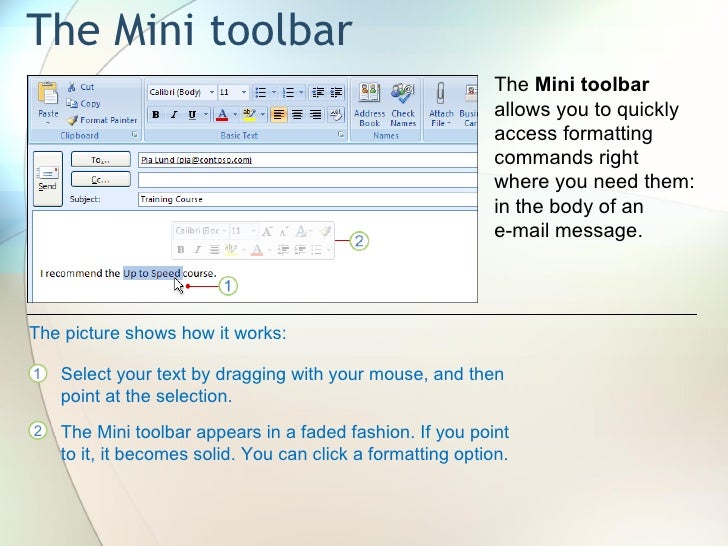Open the font color dropdown arrow in ribbon
Screen dimensions: 728x546
click(235, 114)
